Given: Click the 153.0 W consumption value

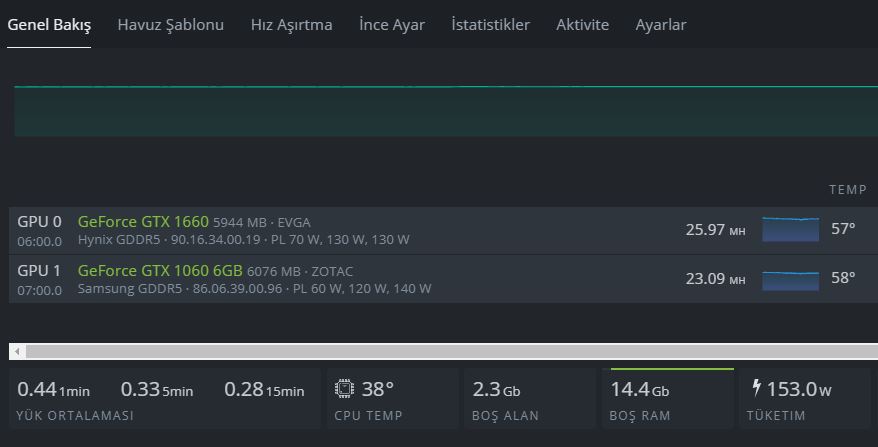Looking at the screenshot, I should pos(798,389).
